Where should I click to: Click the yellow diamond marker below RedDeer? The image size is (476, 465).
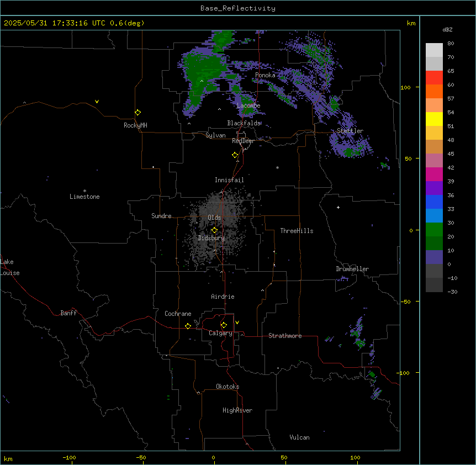(x=235, y=155)
